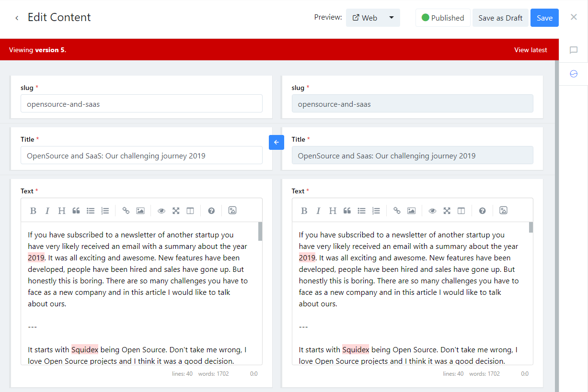This screenshot has width=588, height=392.
Task: Open the content history sidebar panel
Action: pos(574,74)
